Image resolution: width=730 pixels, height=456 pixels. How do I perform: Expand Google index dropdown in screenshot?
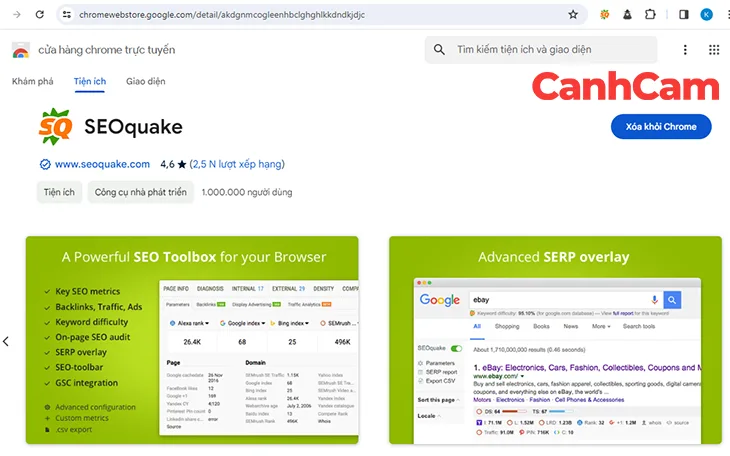click(x=243, y=323)
